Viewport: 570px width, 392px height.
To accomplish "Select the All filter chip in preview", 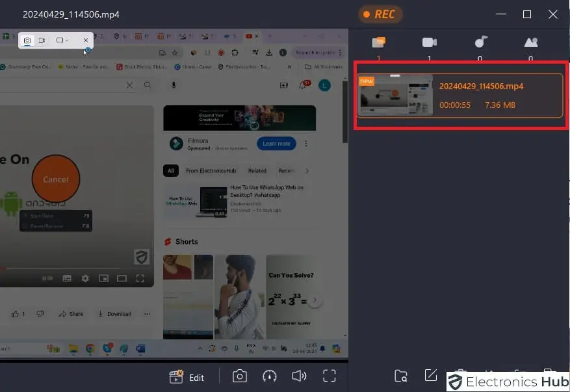I will pos(170,170).
